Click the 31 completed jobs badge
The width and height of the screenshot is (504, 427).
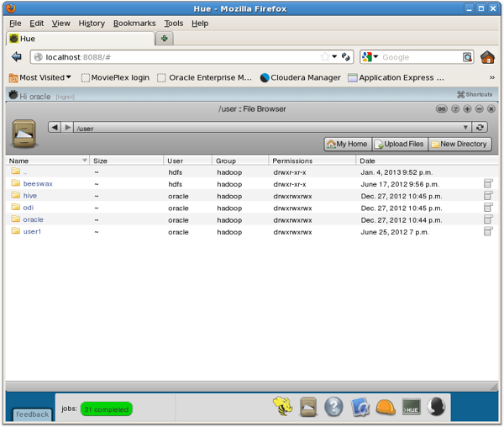107,409
